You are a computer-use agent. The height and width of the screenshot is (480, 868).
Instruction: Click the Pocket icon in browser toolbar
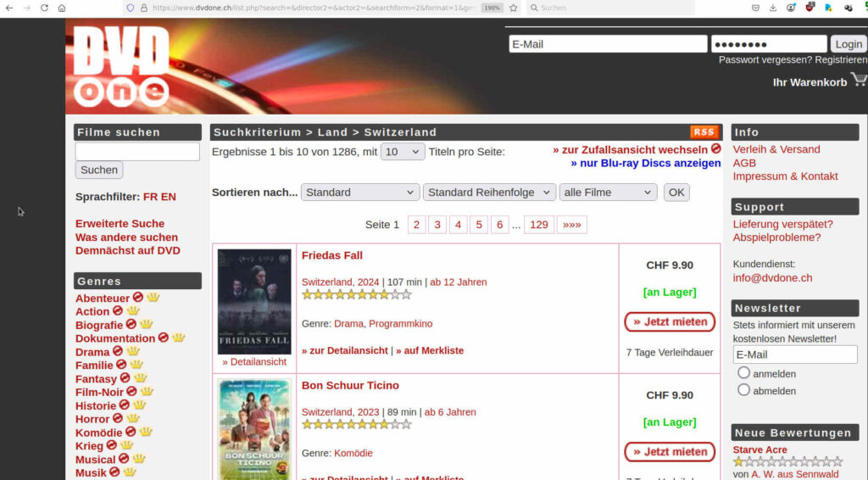point(755,8)
